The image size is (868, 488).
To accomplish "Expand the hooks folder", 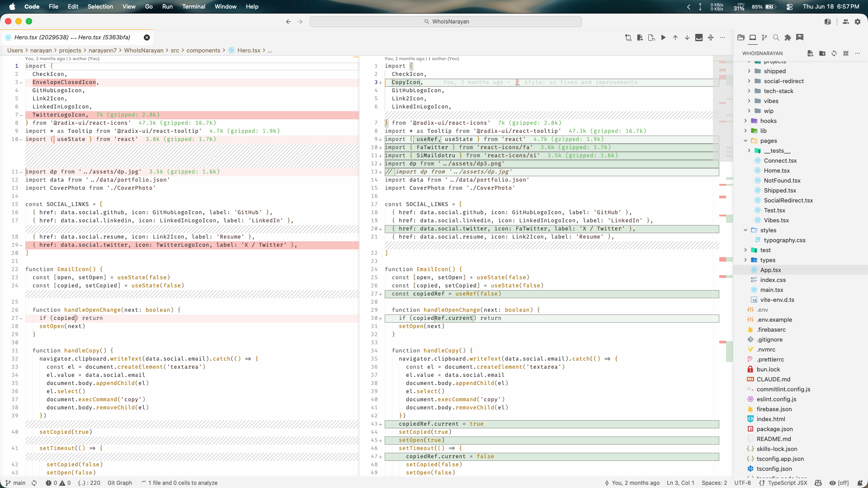I will tap(768, 121).
